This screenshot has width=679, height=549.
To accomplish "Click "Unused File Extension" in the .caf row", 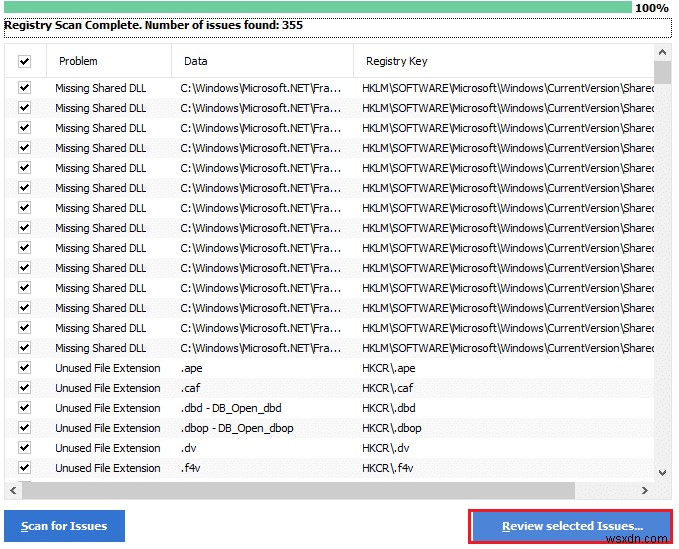I will [108, 388].
